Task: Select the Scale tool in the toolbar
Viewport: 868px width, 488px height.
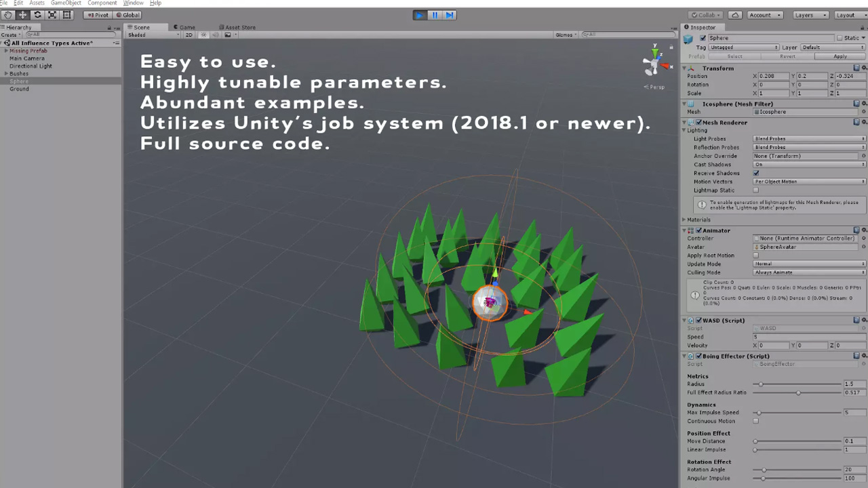Action: click(x=52, y=15)
